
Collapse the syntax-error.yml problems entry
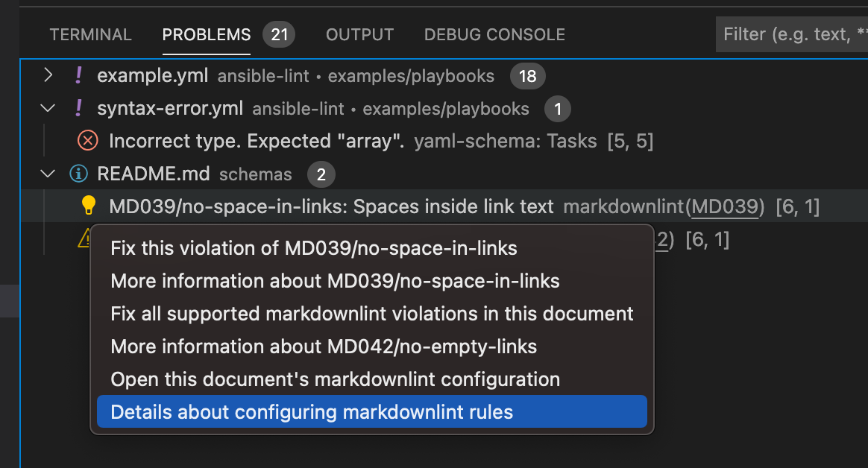(47, 108)
